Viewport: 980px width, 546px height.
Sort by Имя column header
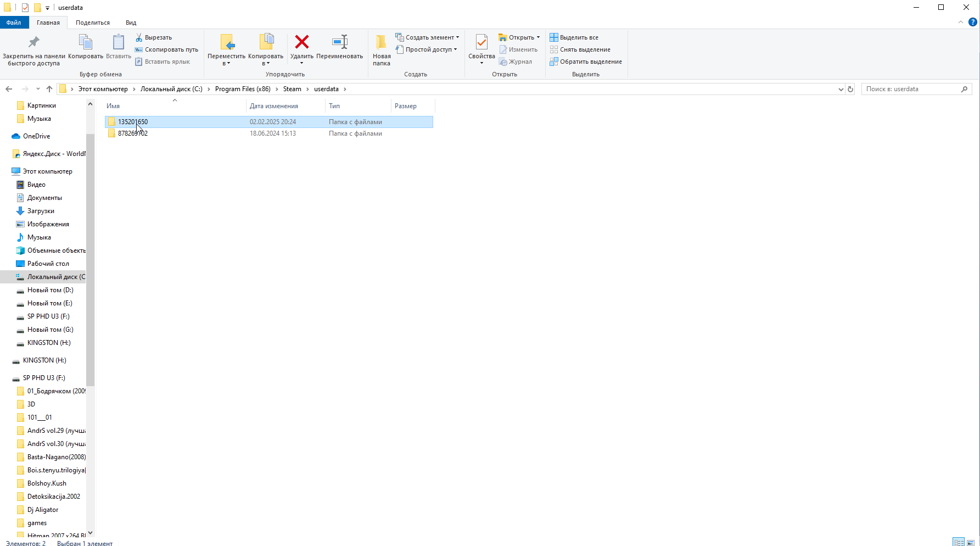tap(175, 106)
